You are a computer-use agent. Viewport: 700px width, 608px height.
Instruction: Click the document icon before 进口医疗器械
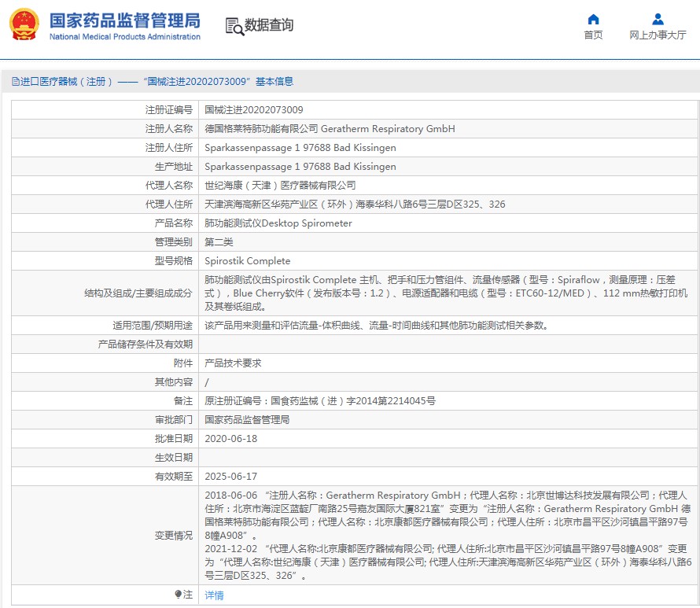pos(16,82)
